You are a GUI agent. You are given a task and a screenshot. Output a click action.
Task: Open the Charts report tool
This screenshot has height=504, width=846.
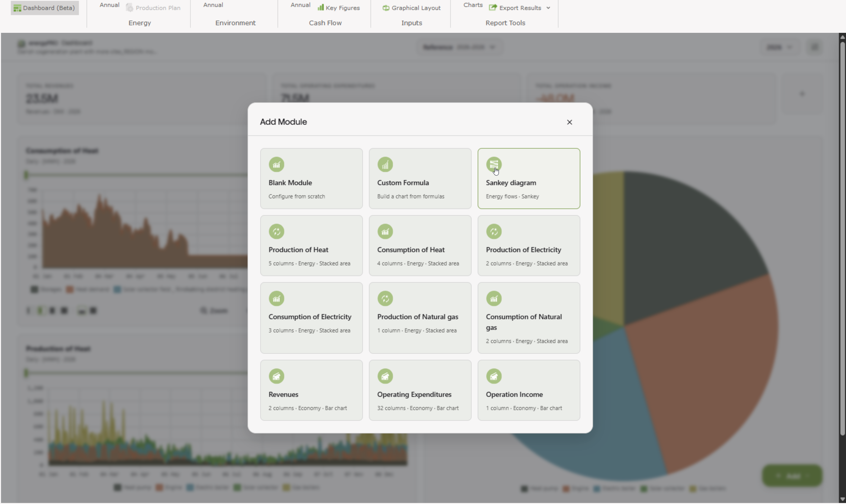[473, 5]
